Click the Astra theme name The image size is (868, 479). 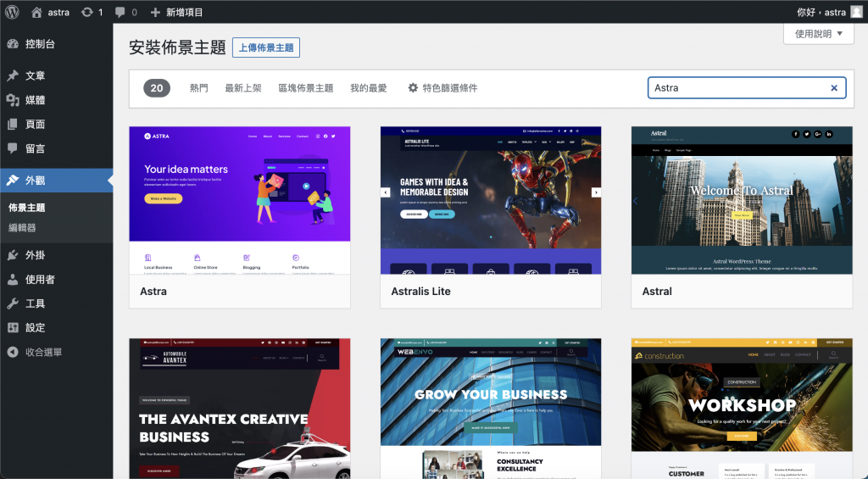click(153, 292)
